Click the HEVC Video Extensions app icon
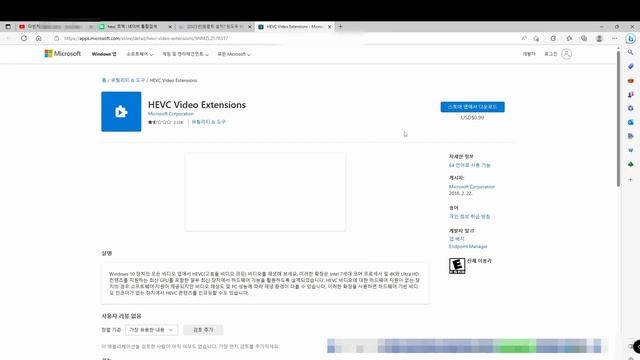Screen dimensions: 640x360 click(x=121, y=111)
